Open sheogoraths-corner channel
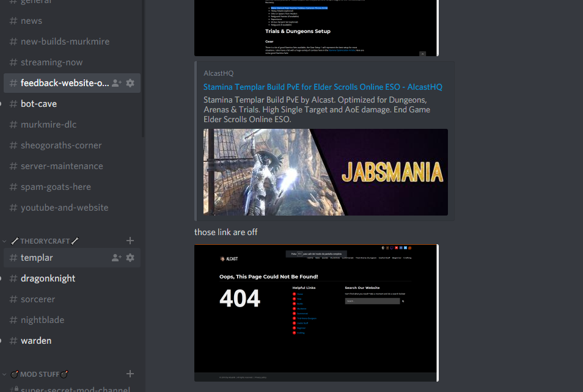Image resolution: width=583 pixels, height=392 pixels. tap(72, 145)
